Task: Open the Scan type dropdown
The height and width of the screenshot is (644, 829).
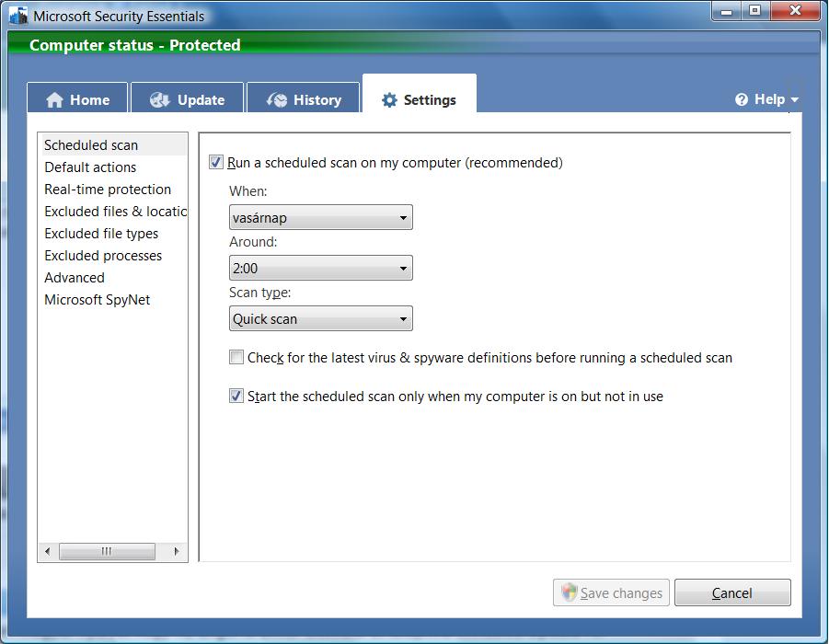Action: coord(320,319)
